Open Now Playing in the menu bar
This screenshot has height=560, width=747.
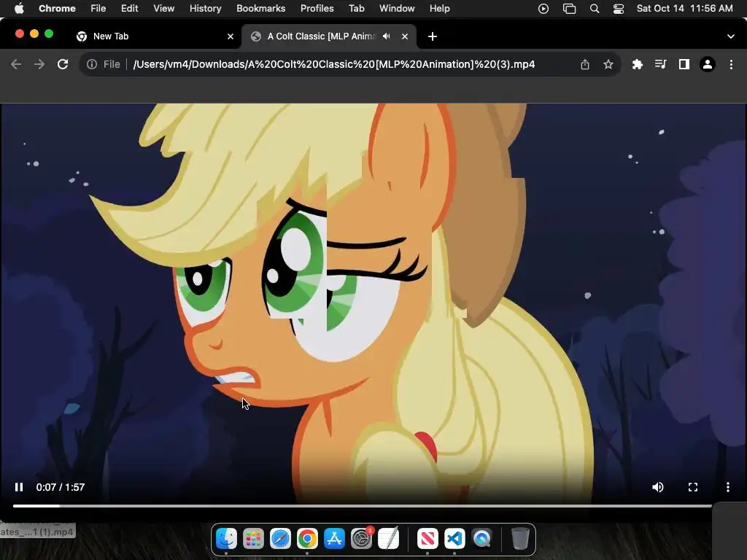[x=543, y=9]
